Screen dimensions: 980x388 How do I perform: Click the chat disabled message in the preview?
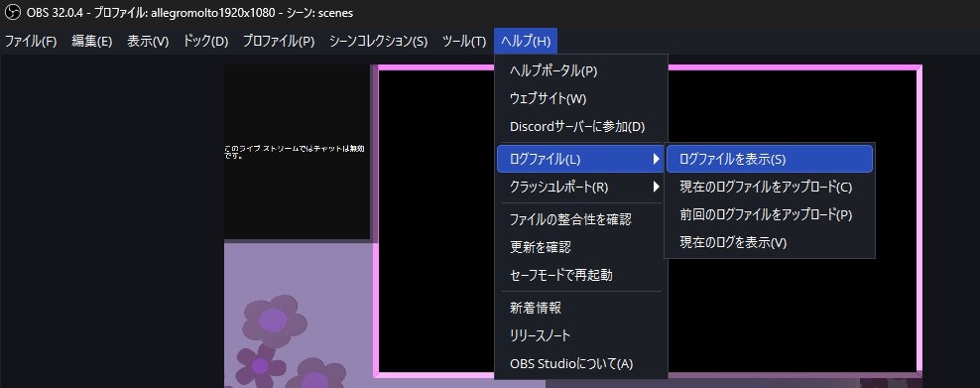(294, 152)
